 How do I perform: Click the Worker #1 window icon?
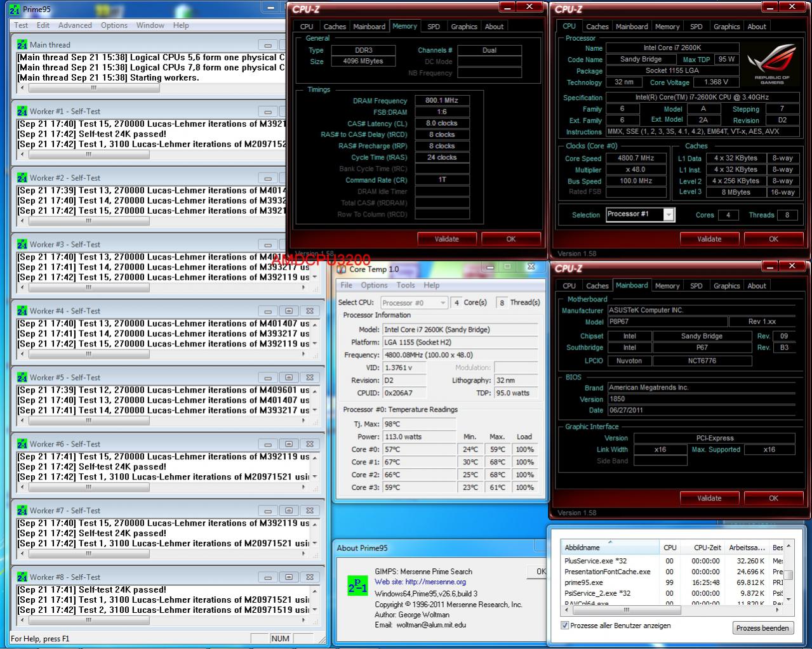click(22, 111)
